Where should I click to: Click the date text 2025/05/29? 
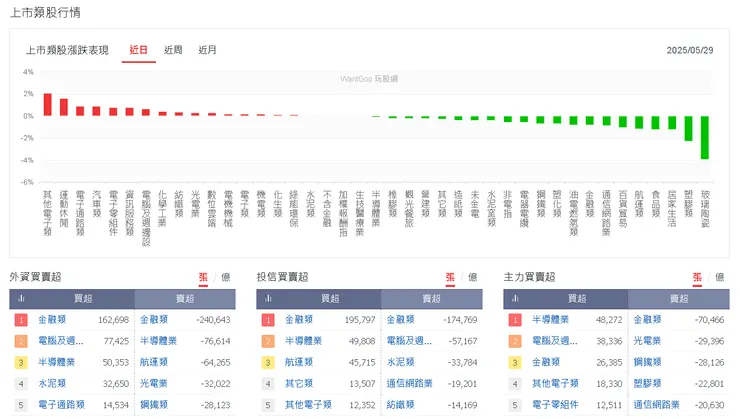coord(690,50)
